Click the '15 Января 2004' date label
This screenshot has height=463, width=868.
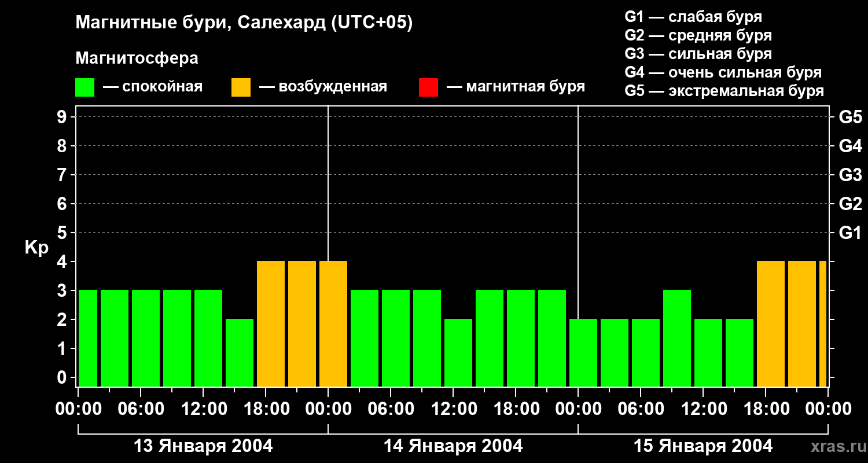point(703,446)
